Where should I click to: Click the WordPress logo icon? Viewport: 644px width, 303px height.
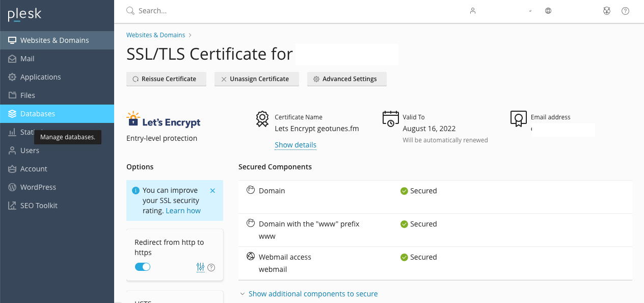pos(12,187)
